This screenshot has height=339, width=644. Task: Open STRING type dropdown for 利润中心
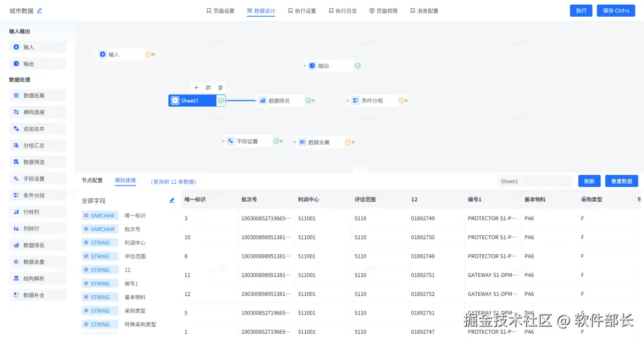coord(100,243)
